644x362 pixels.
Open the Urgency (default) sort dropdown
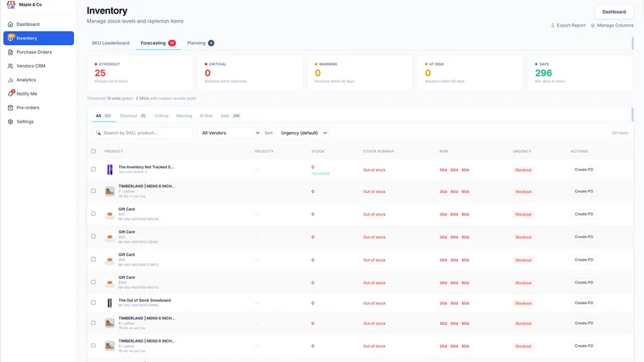coord(303,133)
